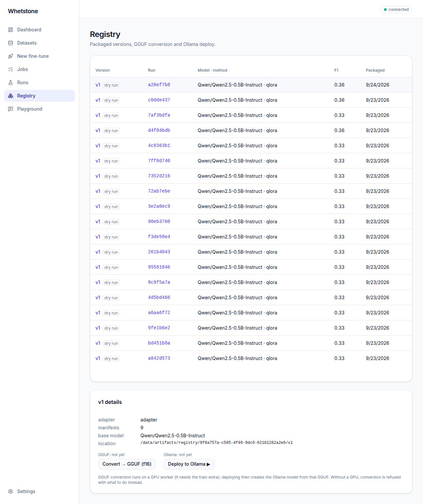Click the Runs flask icon
The image size is (423, 504).
point(11,83)
